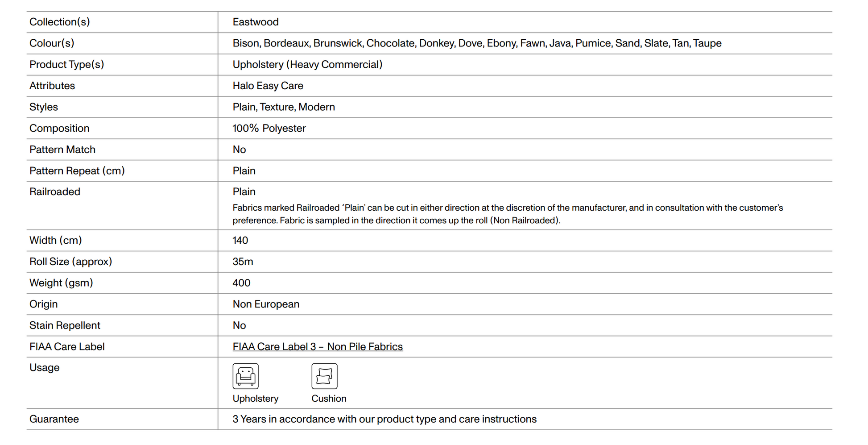Click the Plain, Texture, Modern styles value

click(284, 107)
